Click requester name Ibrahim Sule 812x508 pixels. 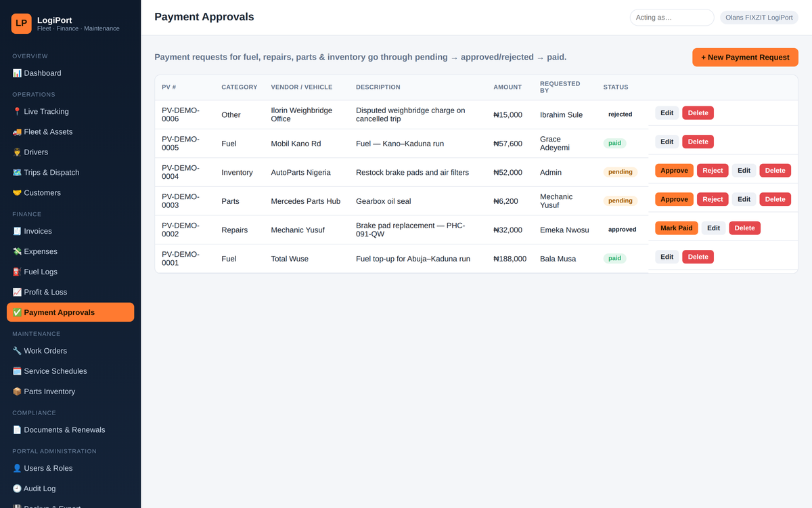[561, 114]
